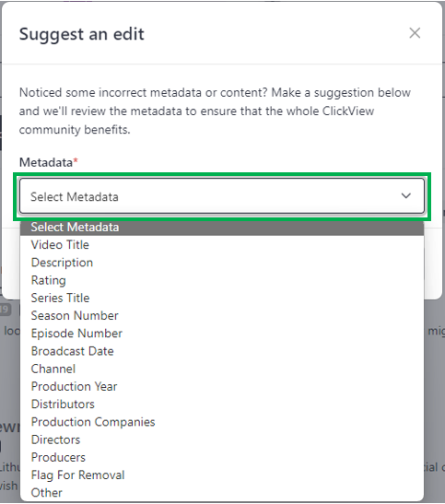Choose Video Title from metadata list
The width and height of the screenshot is (445, 504).
click(x=222, y=245)
